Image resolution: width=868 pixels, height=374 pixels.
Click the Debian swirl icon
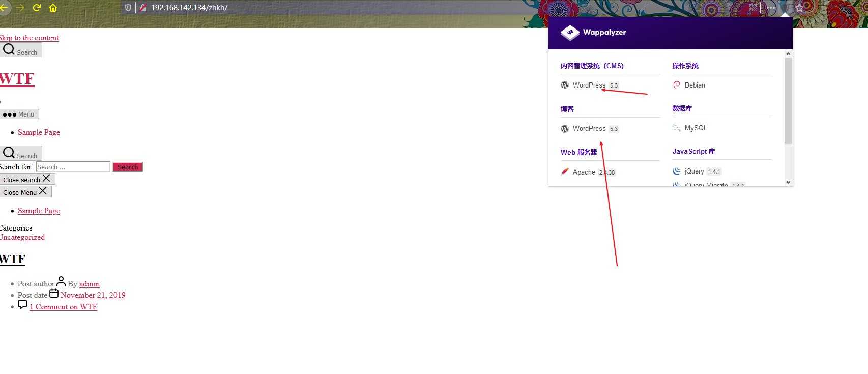pyautogui.click(x=677, y=85)
